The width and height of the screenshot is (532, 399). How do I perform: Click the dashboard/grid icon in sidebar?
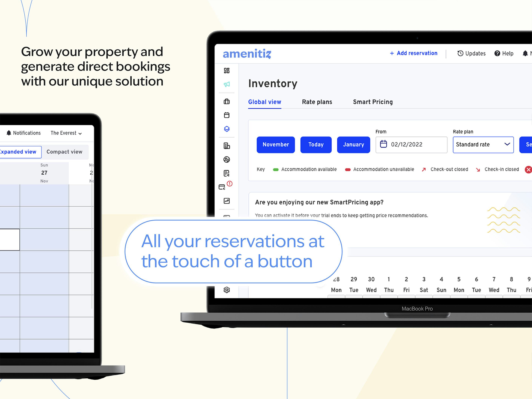point(226,70)
